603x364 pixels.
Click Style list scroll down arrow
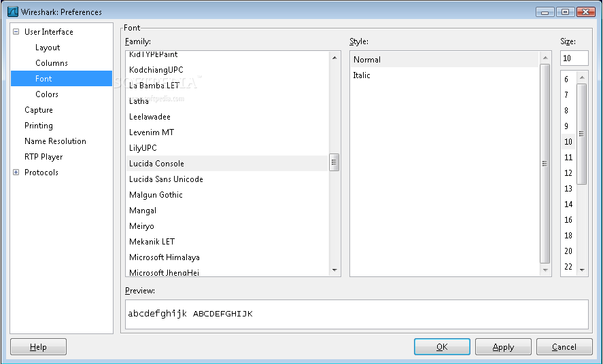point(545,270)
